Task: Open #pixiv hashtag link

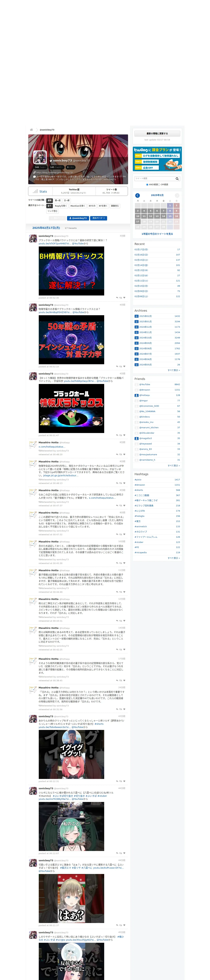Action: [x=138, y=480]
